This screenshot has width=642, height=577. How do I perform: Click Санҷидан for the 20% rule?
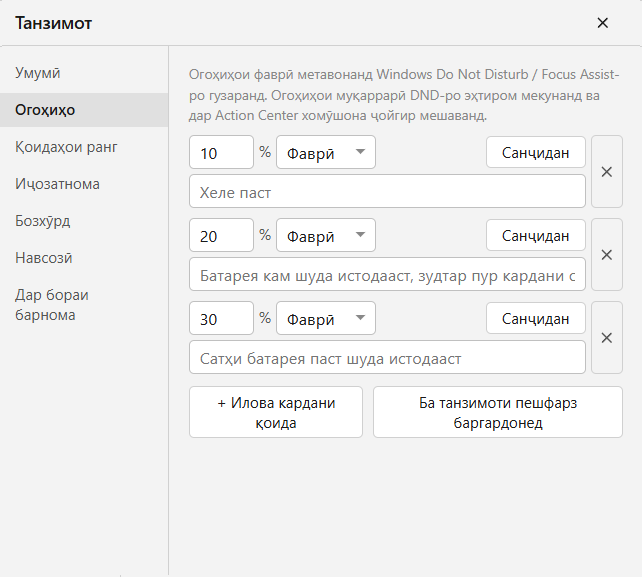(536, 235)
